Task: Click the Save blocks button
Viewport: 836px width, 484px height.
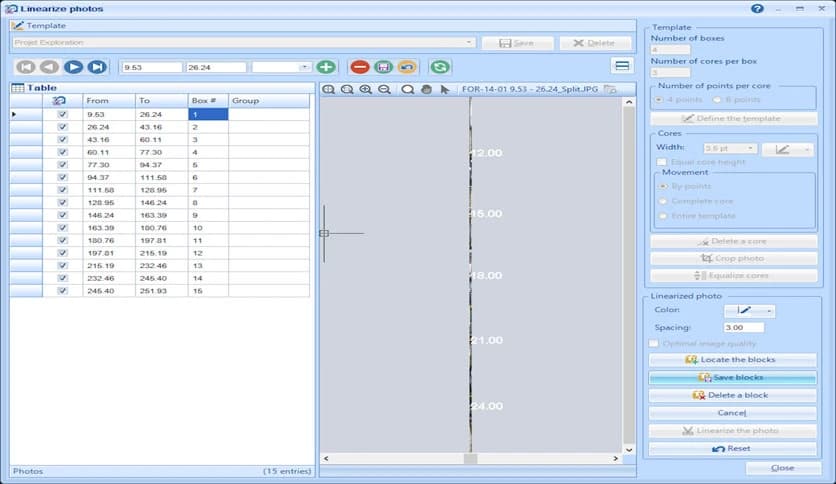Action: coord(732,377)
